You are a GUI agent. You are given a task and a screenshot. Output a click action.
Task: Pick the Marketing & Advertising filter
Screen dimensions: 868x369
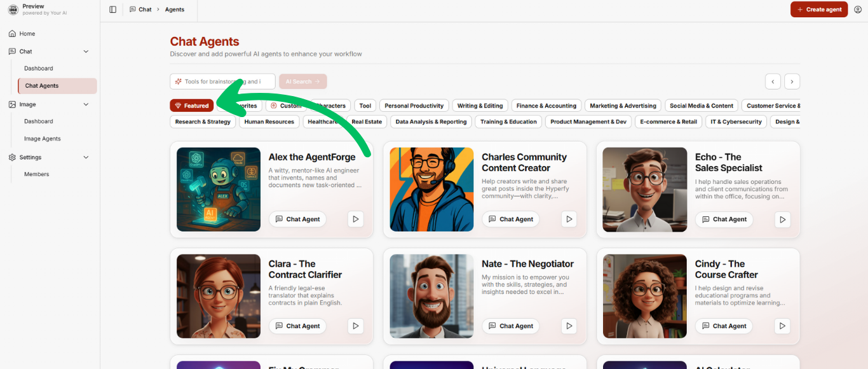[x=623, y=106]
